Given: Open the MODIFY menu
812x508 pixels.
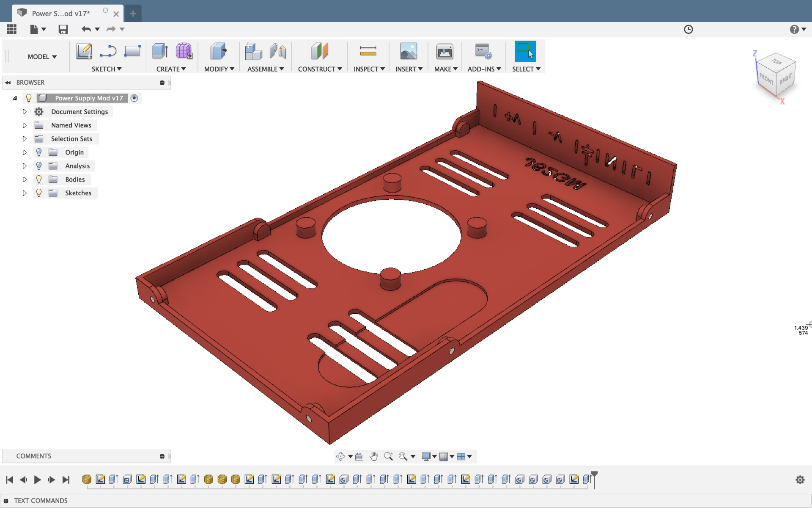Looking at the screenshot, I should coord(219,69).
